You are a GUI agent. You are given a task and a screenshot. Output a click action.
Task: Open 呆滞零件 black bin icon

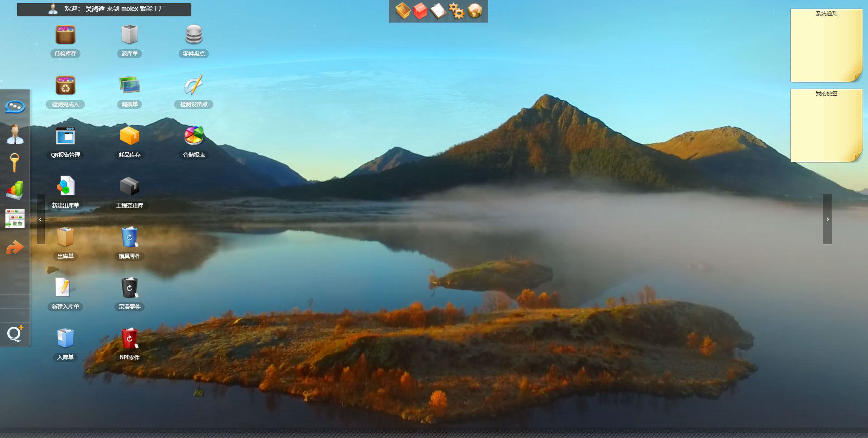click(129, 288)
